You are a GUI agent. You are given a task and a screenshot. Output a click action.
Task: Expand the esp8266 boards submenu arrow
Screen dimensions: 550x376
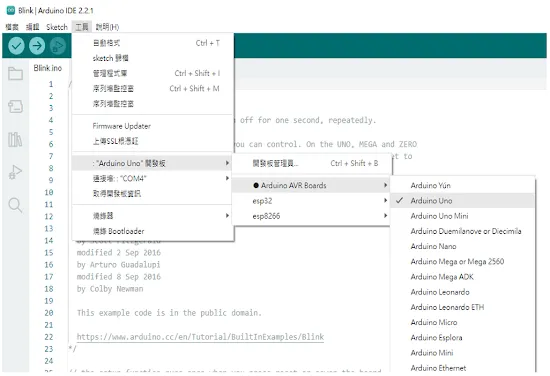385,216
